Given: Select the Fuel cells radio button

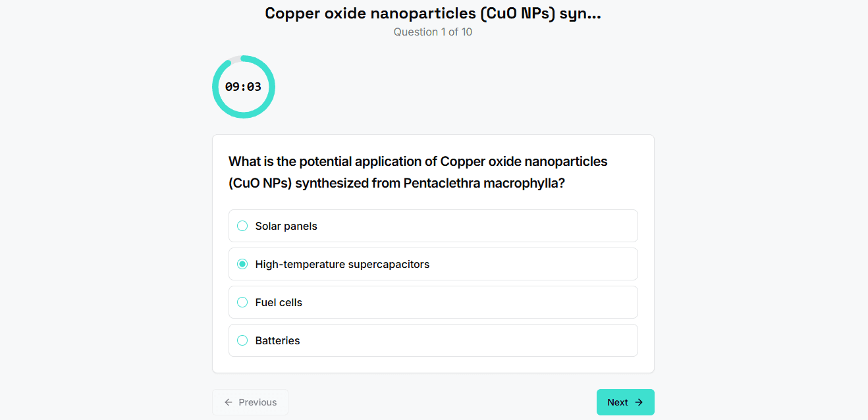Looking at the screenshot, I should tap(242, 302).
